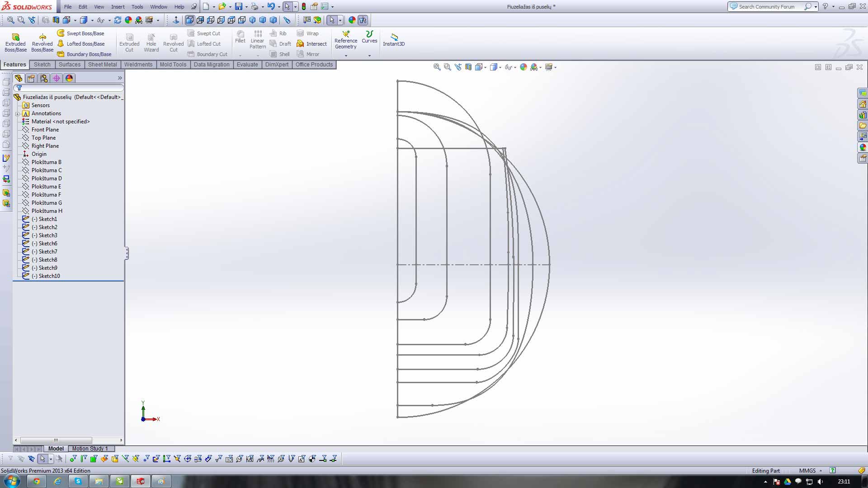The width and height of the screenshot is (868, 488).
Task: Click Zoom to Fit in heads-up toolbar
Action: coord(437,67)
